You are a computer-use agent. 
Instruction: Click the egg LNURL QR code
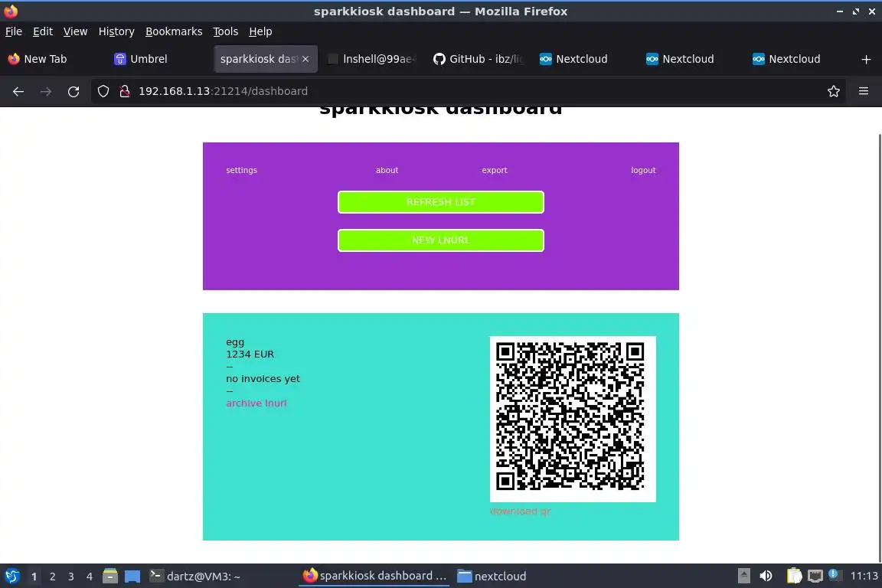click(573, 419)
